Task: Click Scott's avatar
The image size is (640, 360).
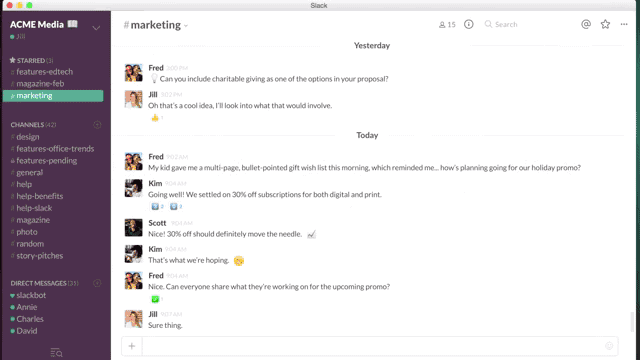Action: [133, 228]
